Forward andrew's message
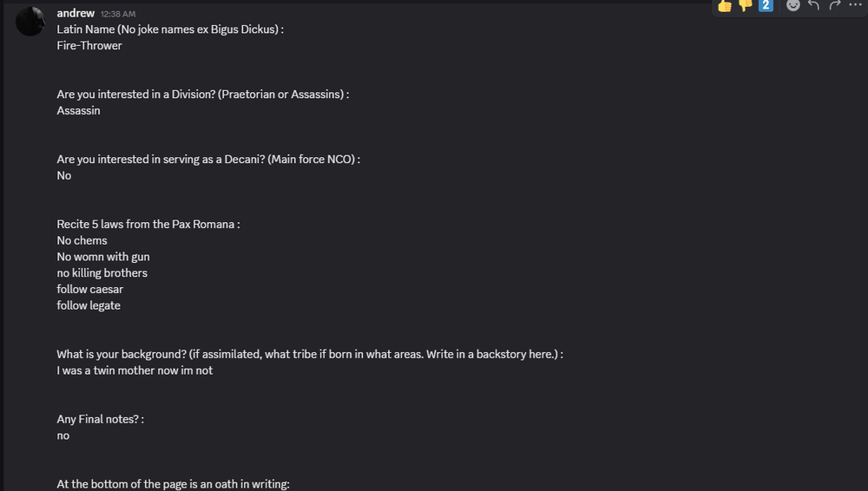 (x=835, y=5)
